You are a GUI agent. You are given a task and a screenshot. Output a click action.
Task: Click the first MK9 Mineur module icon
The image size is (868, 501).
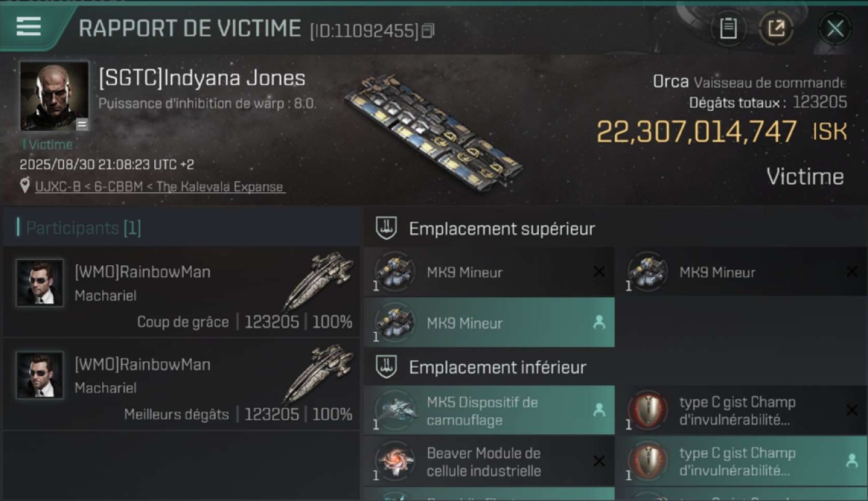pyautogui.click(x=395, y=272)
